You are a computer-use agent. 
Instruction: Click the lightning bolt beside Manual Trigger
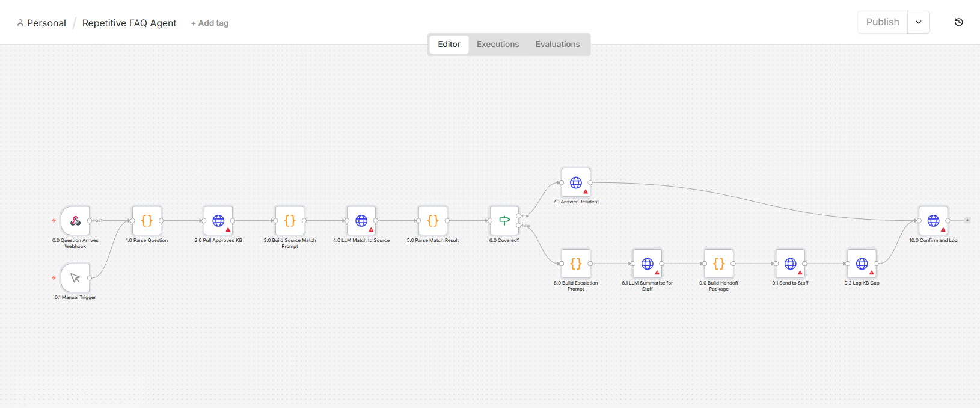(x=54, y=278)
